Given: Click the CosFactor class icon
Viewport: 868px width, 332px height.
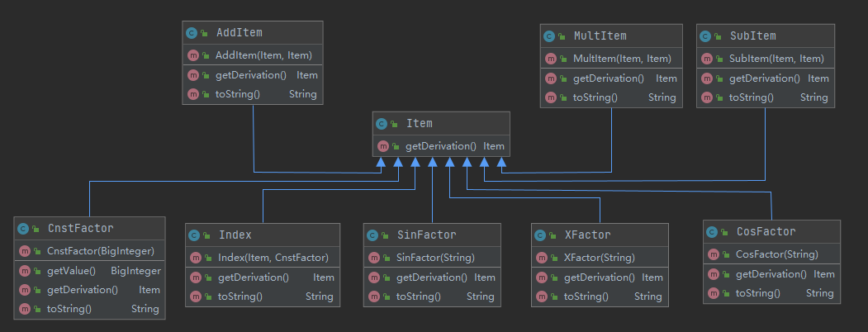Looking at the screenshot, I should coord(712,232).
